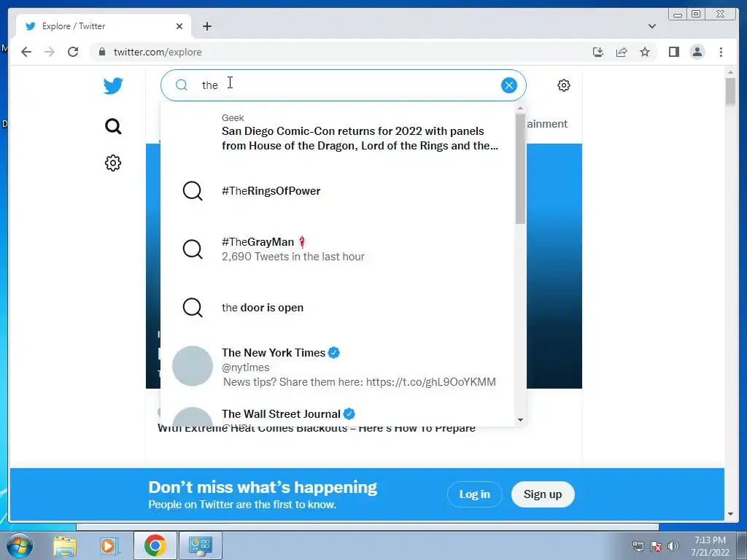
Task: Bookmark this page with star icon
Action: coord(645,52)
